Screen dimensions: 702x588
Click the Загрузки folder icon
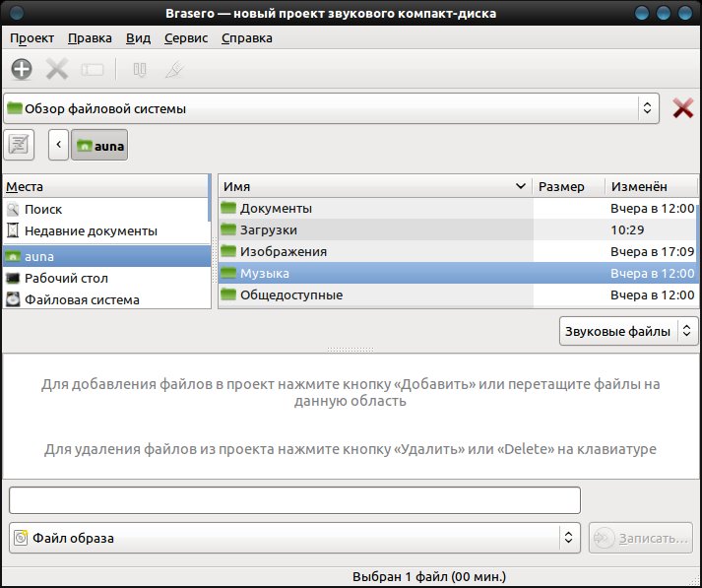pos(228,229)
